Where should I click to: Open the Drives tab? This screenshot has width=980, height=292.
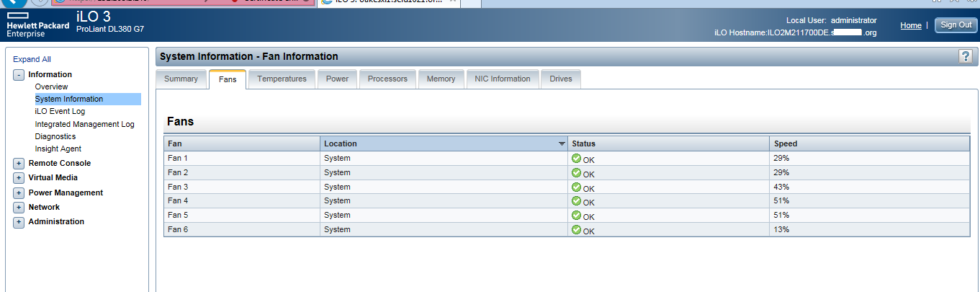pos(560,79)
